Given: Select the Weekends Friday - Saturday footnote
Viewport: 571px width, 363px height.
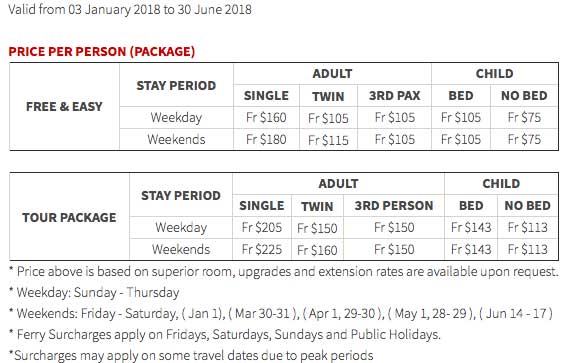Looking at the screenshot, I should pyautogui.click(x=281, y=313).
